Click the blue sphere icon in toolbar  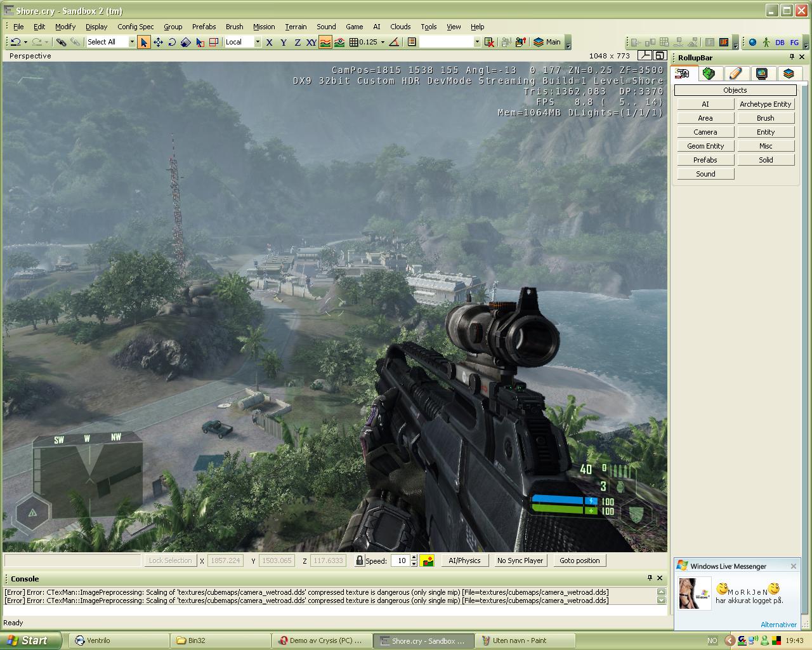point(752,43)
